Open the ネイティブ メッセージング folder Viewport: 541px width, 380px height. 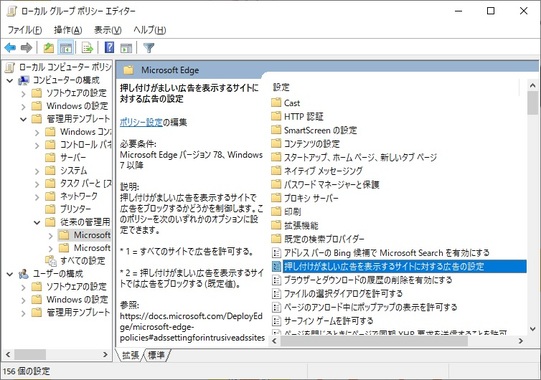point(317,171)
